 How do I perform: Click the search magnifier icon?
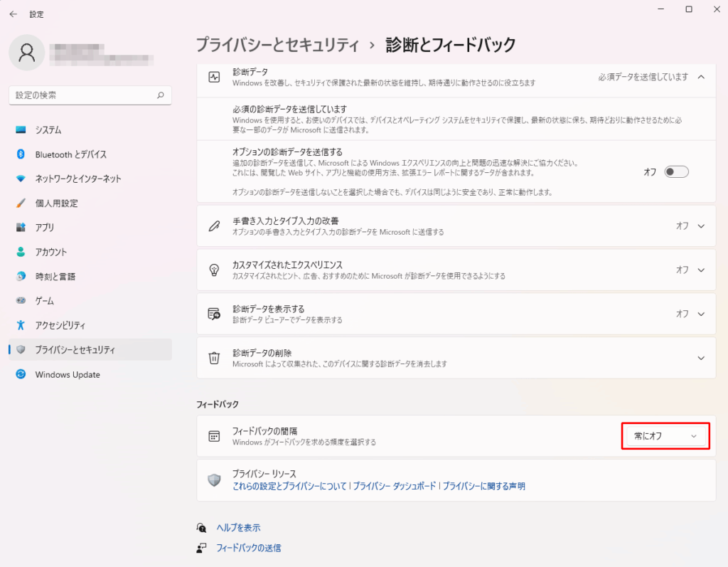[161, 95]
